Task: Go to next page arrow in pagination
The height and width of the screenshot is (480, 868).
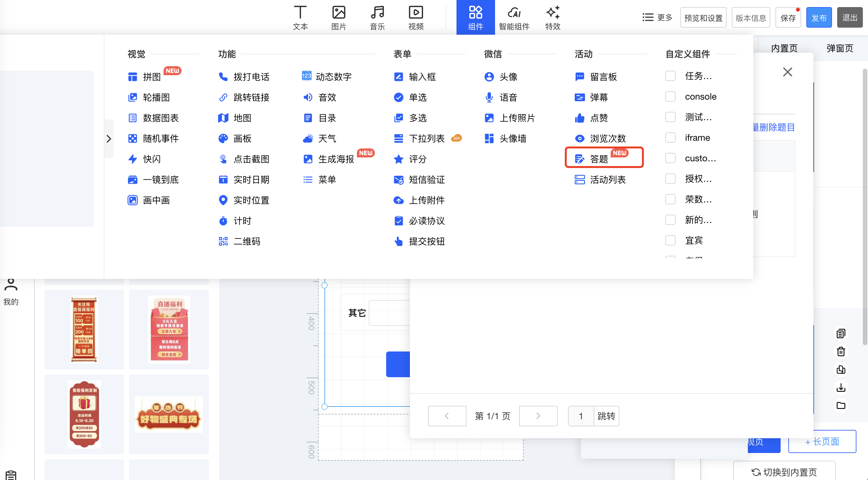Action: click(x=538, y=416)
